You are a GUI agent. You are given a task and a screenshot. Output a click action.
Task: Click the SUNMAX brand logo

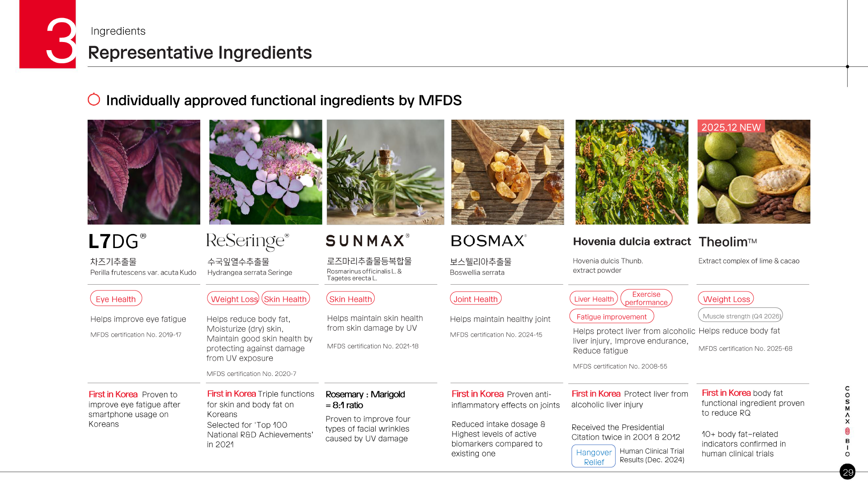368,240
